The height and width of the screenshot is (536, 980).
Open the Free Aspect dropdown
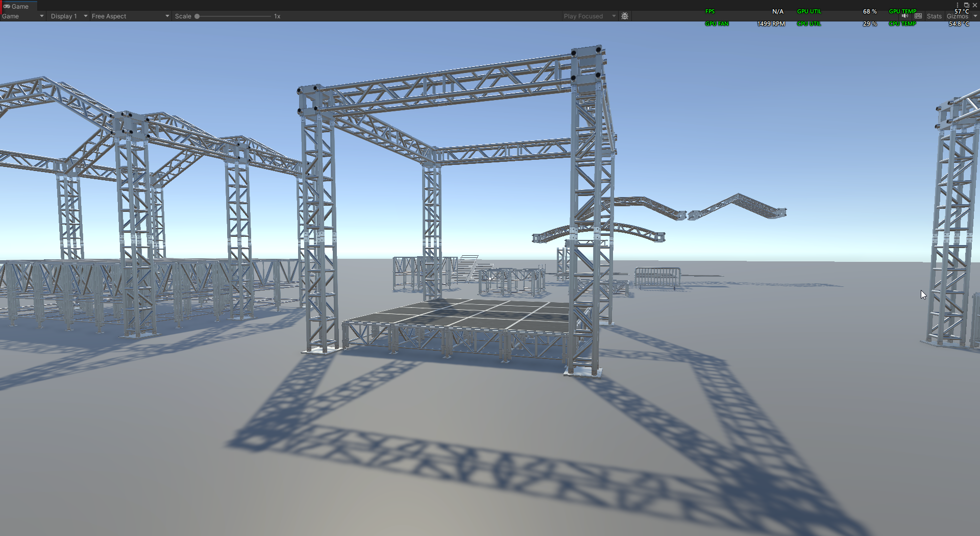pos(130,16)
